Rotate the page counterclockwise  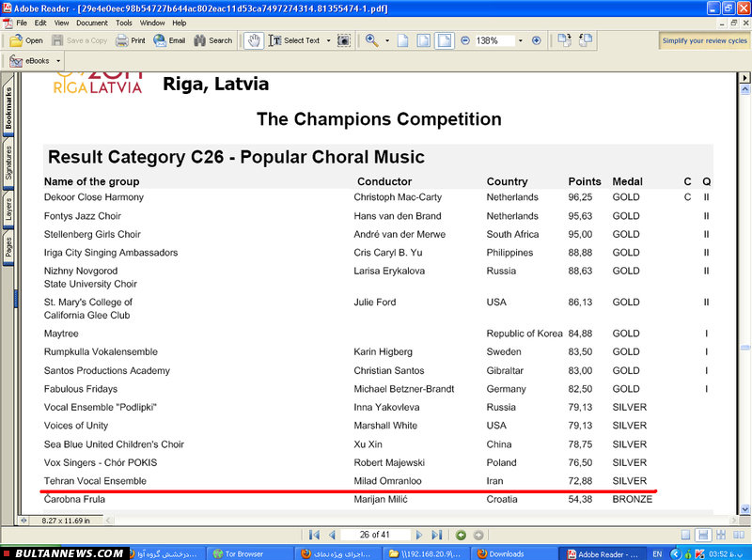(x=586, y=40)
